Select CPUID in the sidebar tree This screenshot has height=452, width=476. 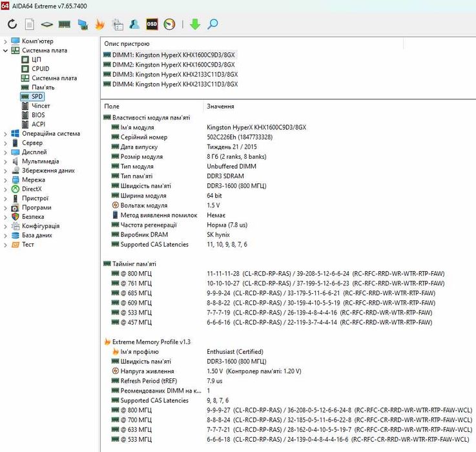pos(36,68)
